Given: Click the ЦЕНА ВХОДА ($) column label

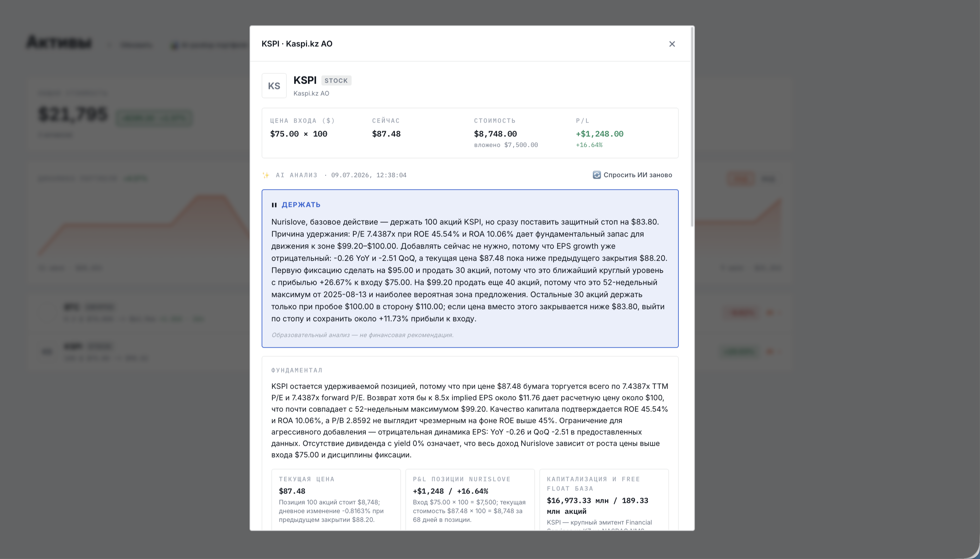Looking at the screenshot, I should pyautogui.click(x=302, y=121).
